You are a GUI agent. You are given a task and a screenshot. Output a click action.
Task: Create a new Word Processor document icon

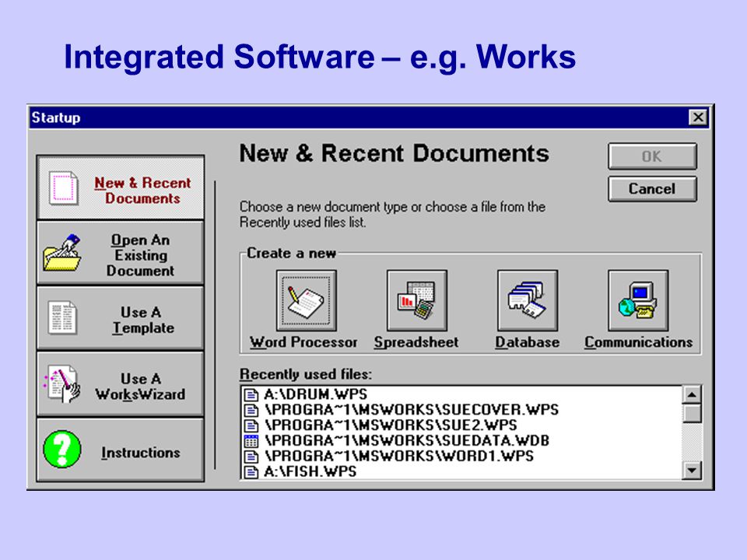click(307, 300)
